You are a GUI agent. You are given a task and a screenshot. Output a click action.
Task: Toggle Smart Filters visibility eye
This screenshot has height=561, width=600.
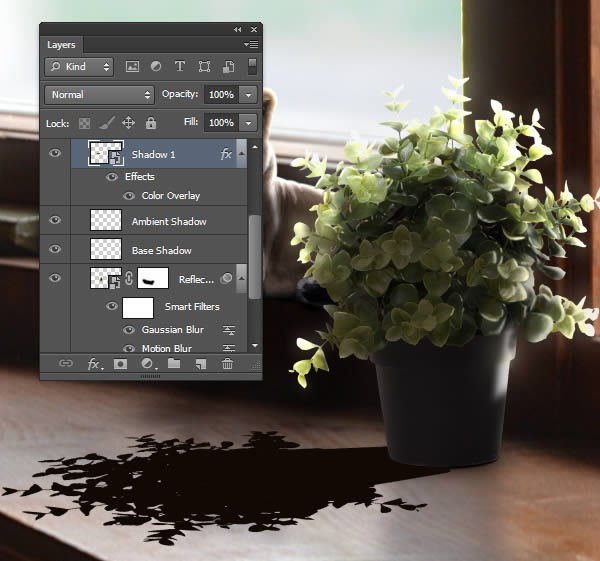tap(112, 306)
